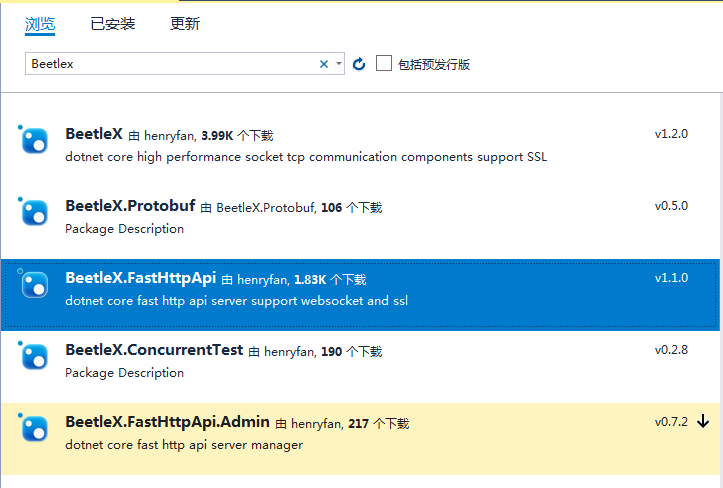723x488 pixels.
Task: Refresh the package search results
Action: point(360,64)
